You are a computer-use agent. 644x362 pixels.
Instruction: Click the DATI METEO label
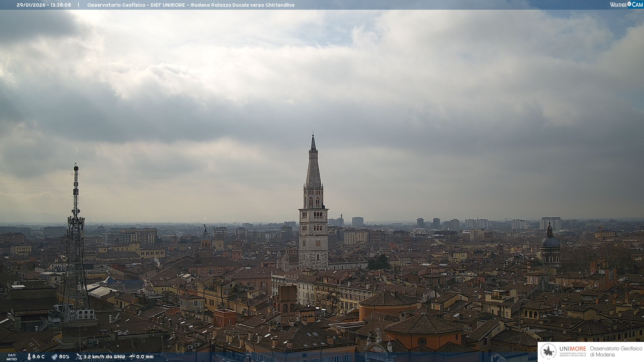click(12, 357)
